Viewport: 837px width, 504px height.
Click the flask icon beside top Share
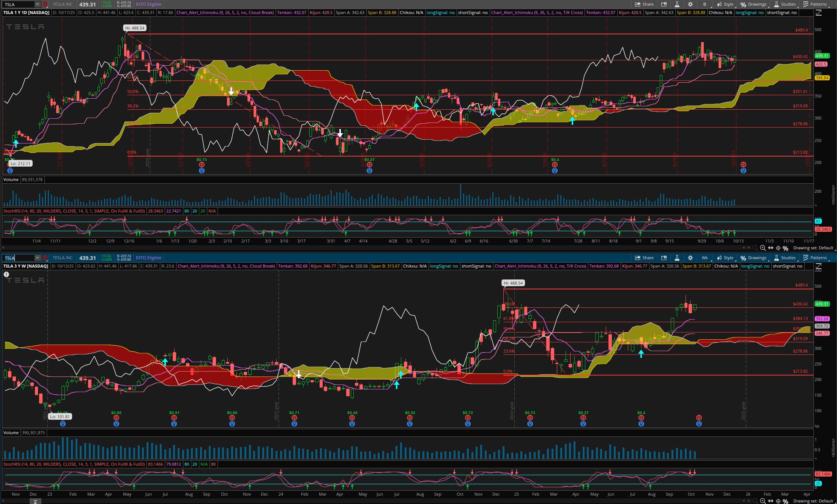point(677,4)
